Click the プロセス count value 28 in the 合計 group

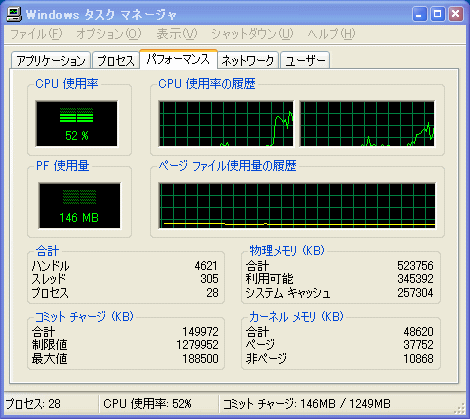click(x=212, y=293)
